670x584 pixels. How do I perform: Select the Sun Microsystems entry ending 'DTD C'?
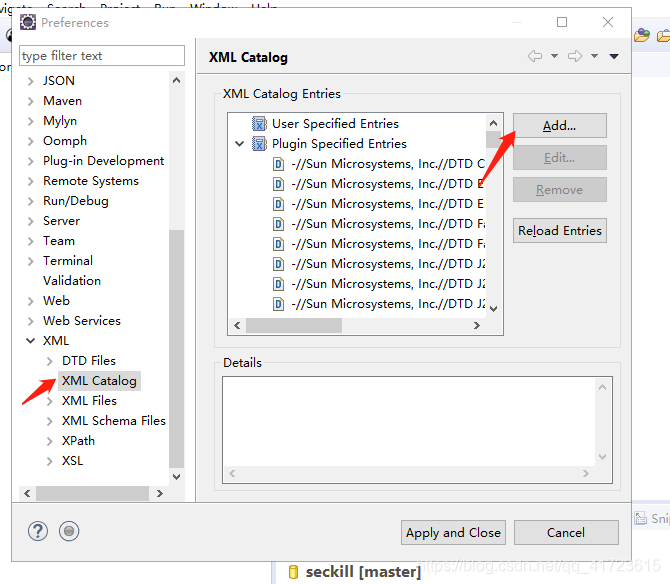pos(388,164)
